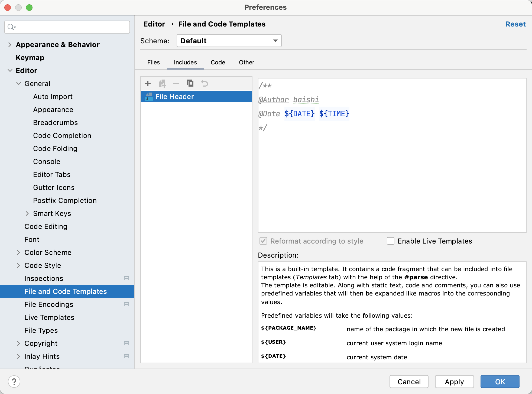Switch to the Code tab
Image resolution: width=532 pixels, height=394 pixels.
(218, 62)
